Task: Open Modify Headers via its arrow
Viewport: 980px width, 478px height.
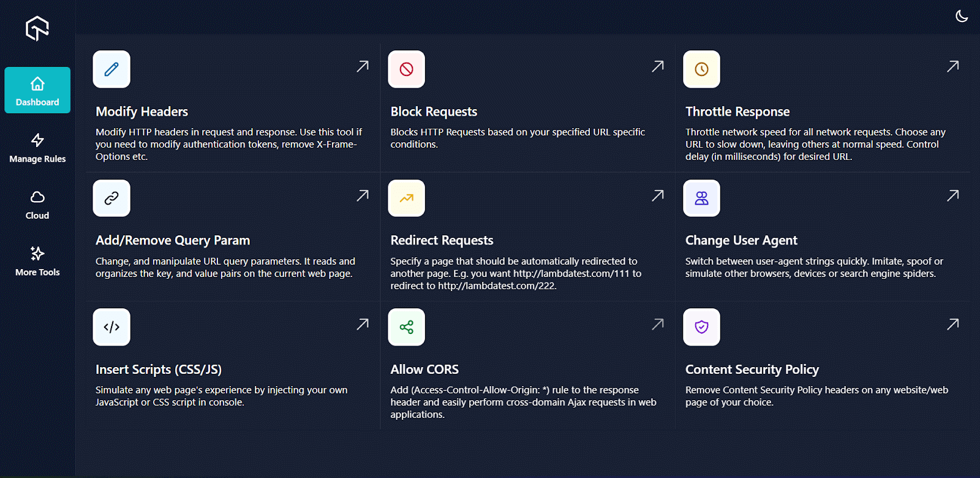Action: point(363,66)
